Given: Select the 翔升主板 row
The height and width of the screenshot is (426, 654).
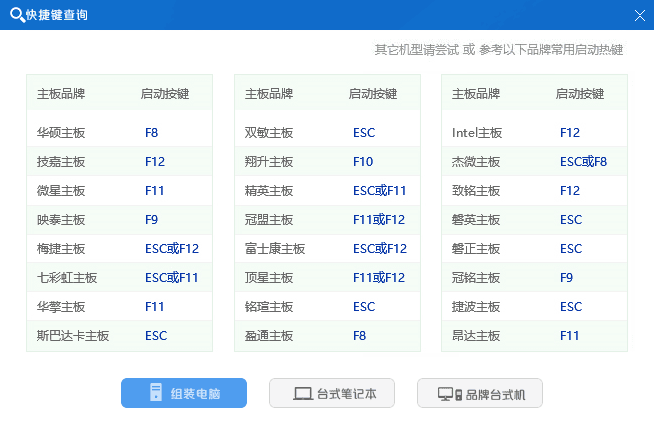Looking at the screenshot, I should click(x=327, y=161).
